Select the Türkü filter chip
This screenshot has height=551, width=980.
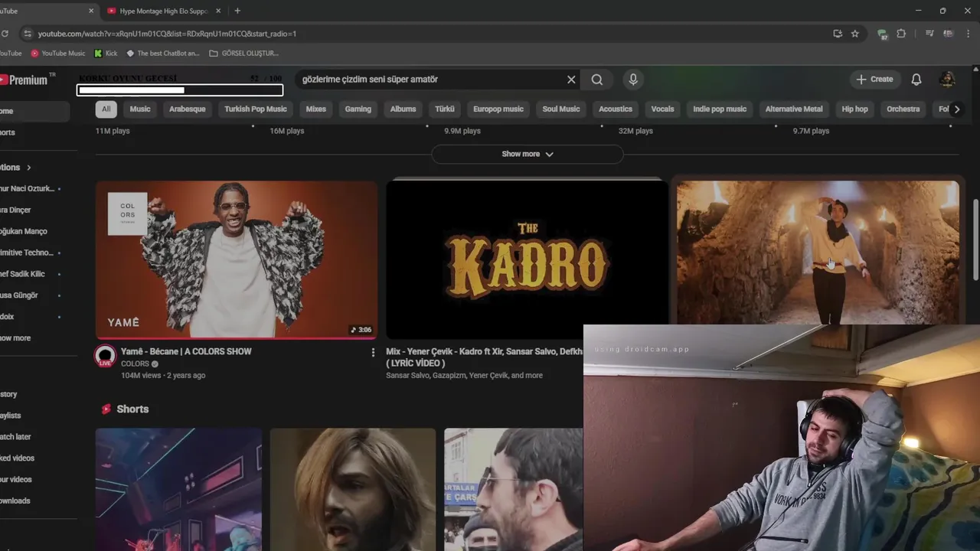click(445, 109)
